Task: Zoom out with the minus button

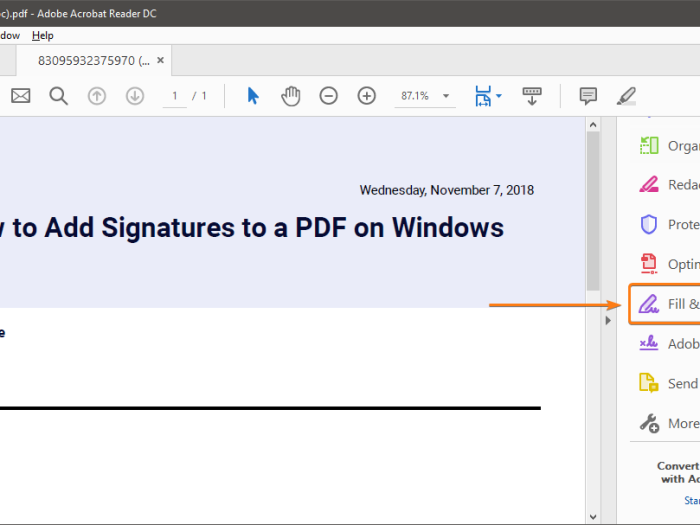Action: pyautogui.click(x=329, y=96)
